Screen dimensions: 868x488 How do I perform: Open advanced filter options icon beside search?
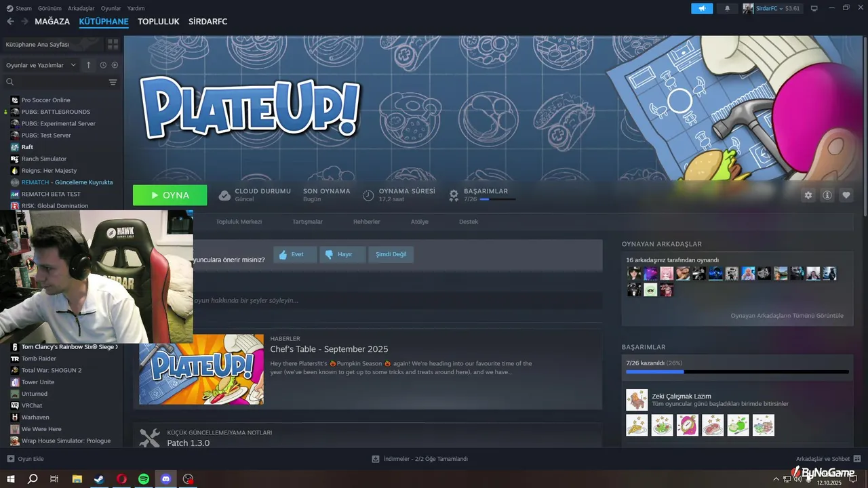coord(113,82)
